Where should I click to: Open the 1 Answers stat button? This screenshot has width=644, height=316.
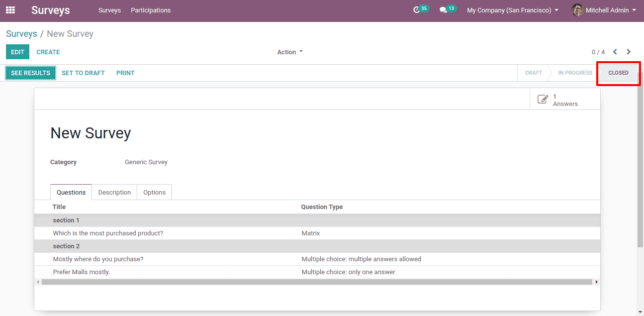pyautogui.click(x=565, y=100)
